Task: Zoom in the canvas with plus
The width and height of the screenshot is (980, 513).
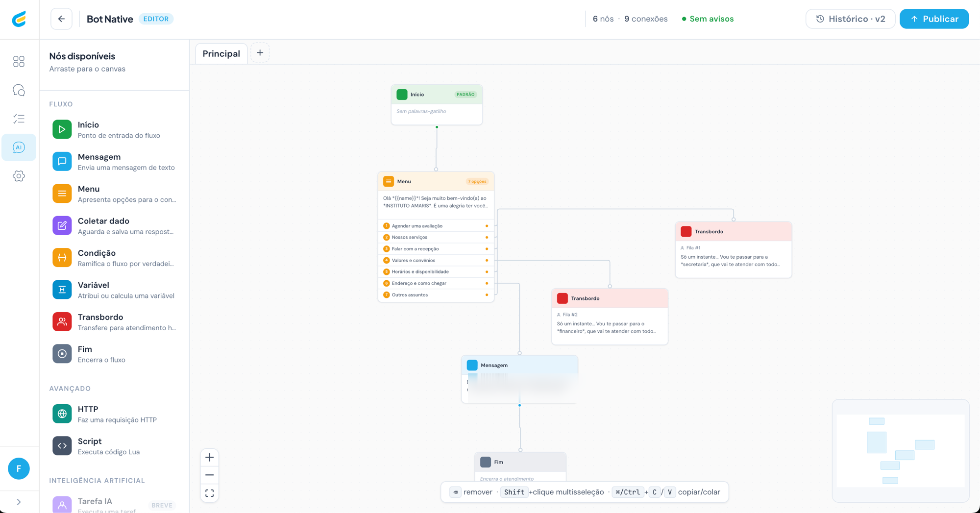Action: (210, 457)
